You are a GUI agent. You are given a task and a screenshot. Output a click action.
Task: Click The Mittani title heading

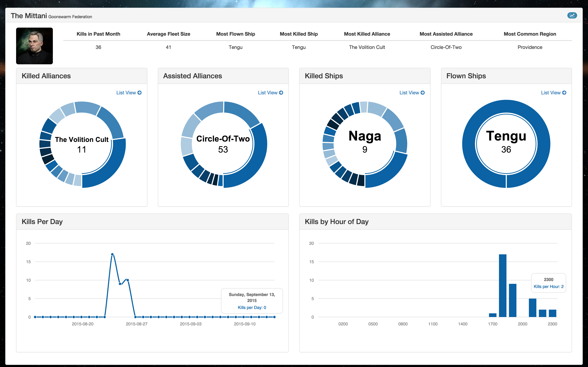tap(29, 16)
